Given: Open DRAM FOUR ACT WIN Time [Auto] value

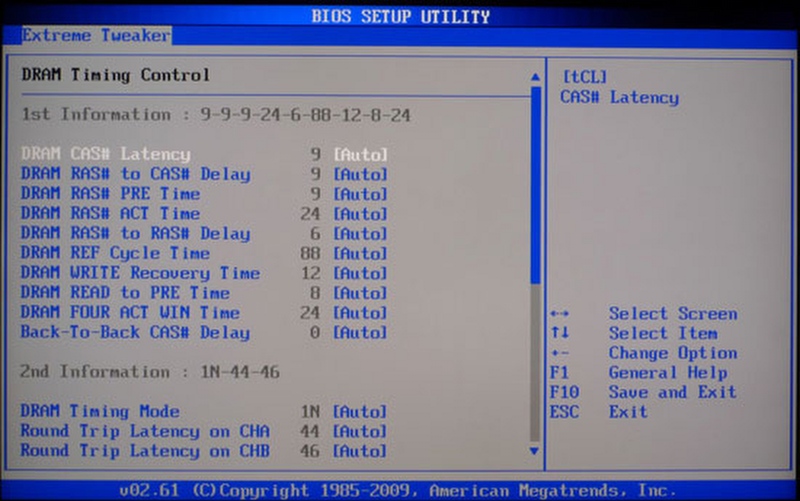Looking at the screenshot, I should [x=359, y=313].
